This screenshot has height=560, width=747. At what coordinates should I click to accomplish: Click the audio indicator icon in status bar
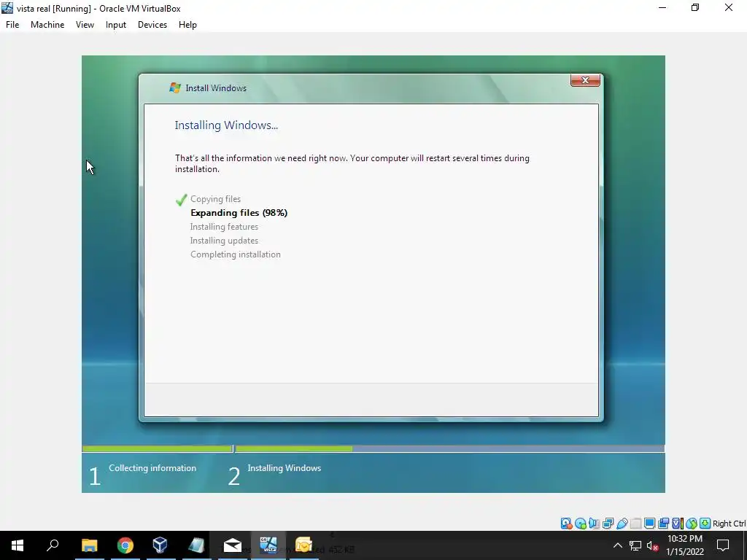(594, 524)
